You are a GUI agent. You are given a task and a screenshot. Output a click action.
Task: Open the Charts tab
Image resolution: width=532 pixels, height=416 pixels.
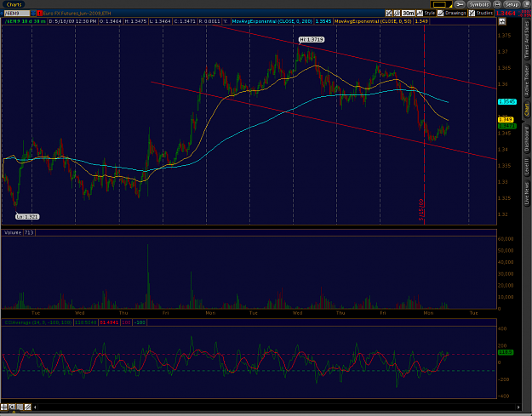[14, 4]
